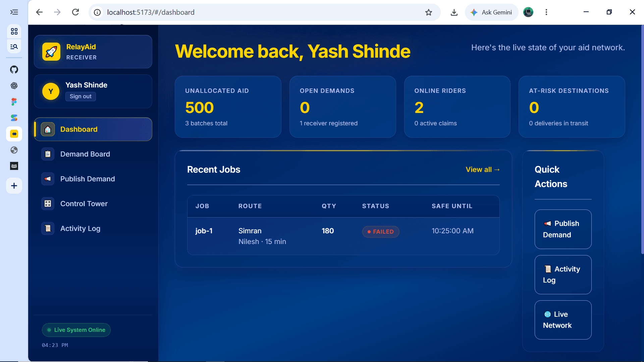
Task: Open the tab search icon in sidebar
Action: [14, 47]
